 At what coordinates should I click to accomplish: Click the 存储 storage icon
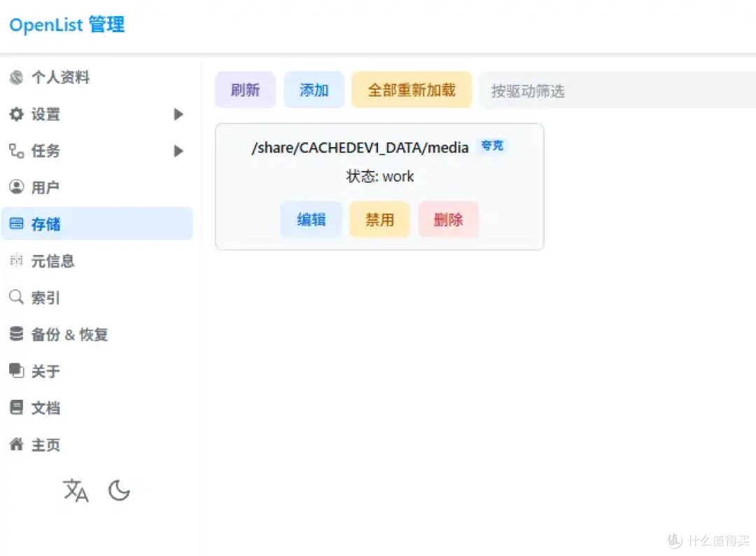[16, 224]
